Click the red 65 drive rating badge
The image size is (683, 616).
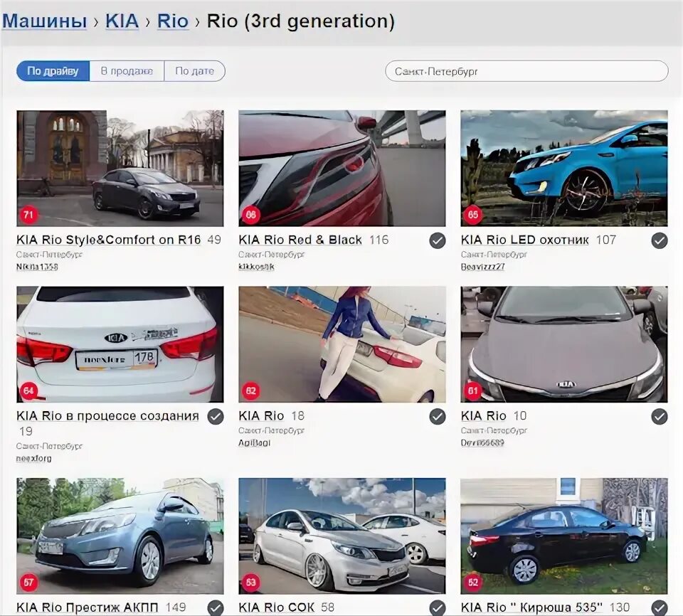point(473,214)
